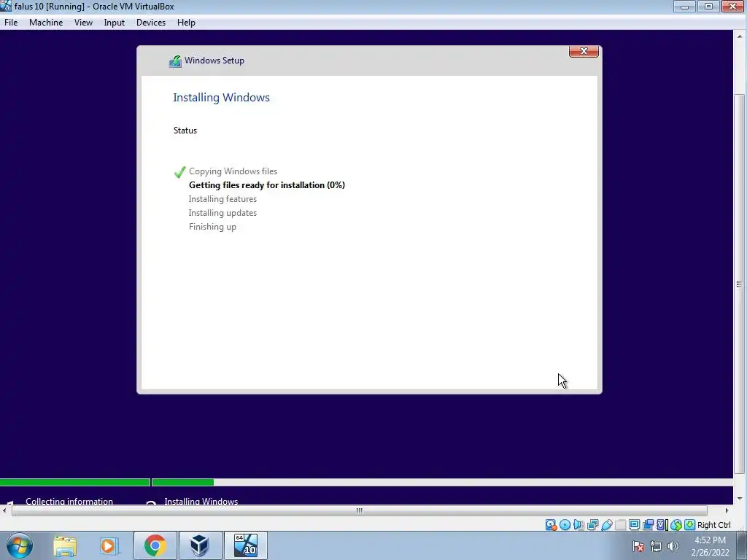
Task: Click the mouse integration indicator icon
Action: [676, 525]
